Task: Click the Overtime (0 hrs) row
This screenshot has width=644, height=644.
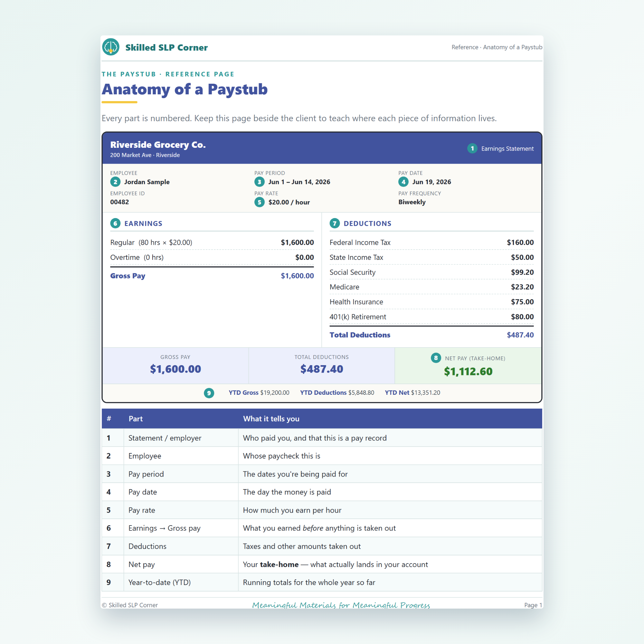Action: 212,257
